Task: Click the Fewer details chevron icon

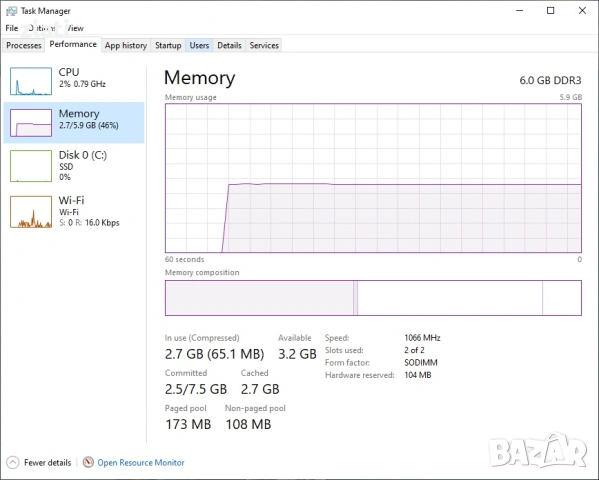Action: 13,462
